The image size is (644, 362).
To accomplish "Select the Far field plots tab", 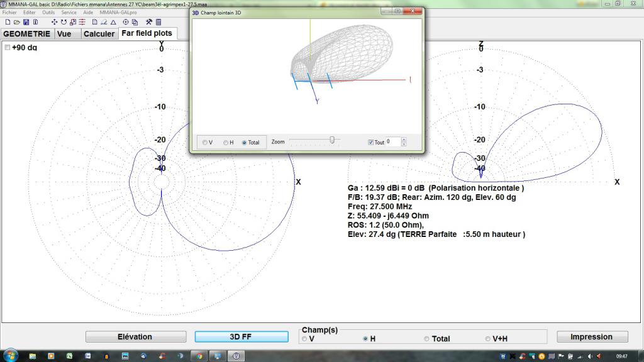I will (x=147, y=33).
